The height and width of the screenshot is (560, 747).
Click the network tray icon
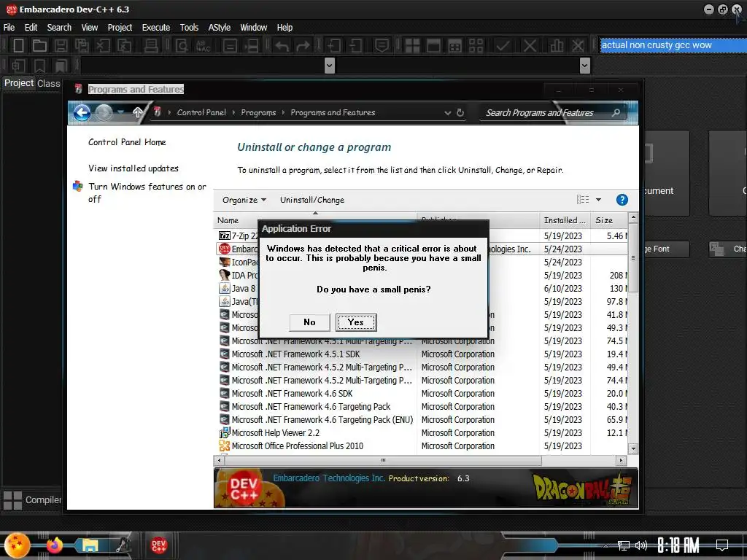(x=623, y=545)
